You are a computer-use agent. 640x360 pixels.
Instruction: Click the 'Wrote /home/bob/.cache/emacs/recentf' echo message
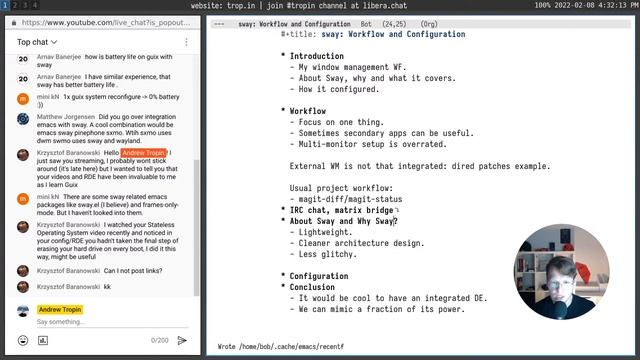pos(281,347)
